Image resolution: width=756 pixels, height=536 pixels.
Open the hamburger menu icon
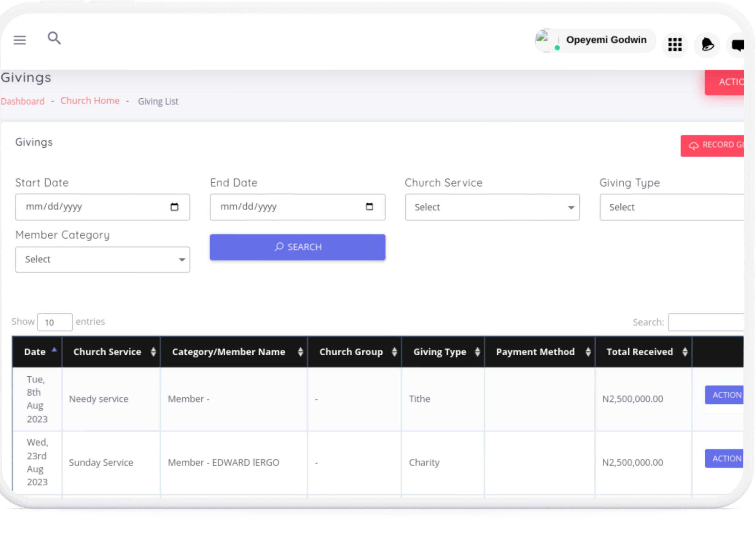pyautogui.click(x=20, y=40)
